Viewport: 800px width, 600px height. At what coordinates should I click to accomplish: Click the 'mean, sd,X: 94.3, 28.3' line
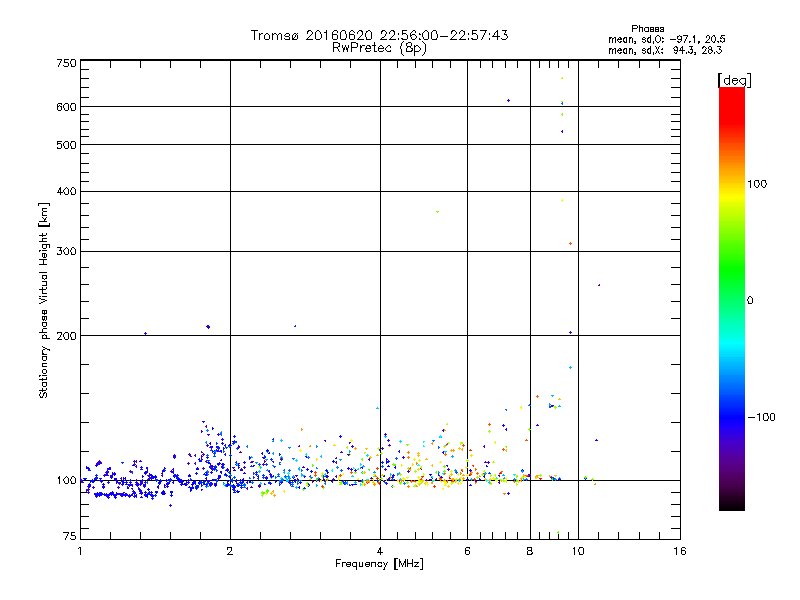[665, 50]
